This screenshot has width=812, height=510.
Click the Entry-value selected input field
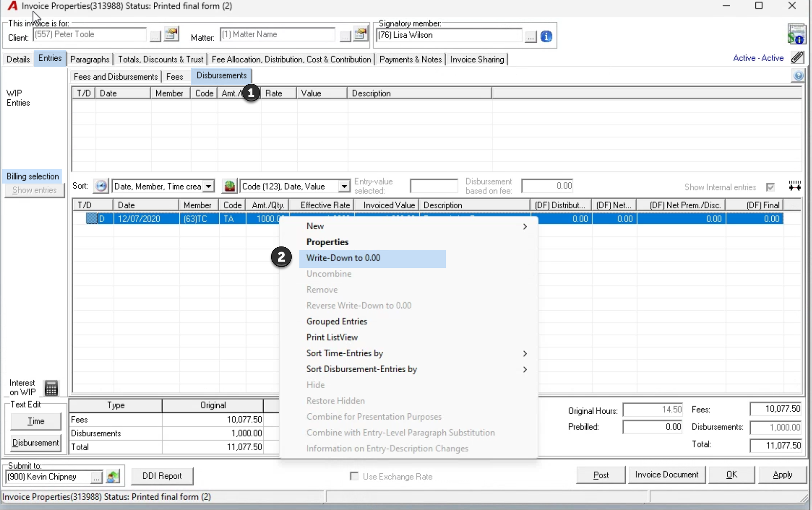(434, 186)
